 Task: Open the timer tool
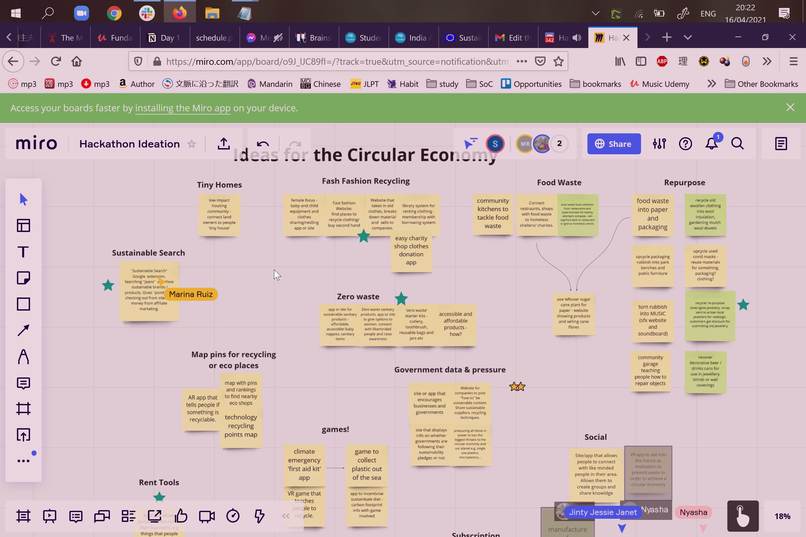233,516
